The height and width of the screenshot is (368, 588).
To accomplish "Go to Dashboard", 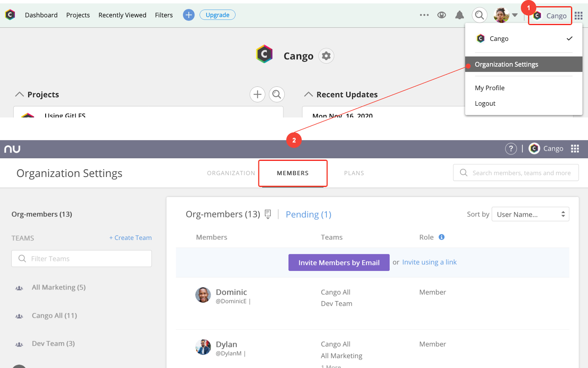I will [41, 15].
